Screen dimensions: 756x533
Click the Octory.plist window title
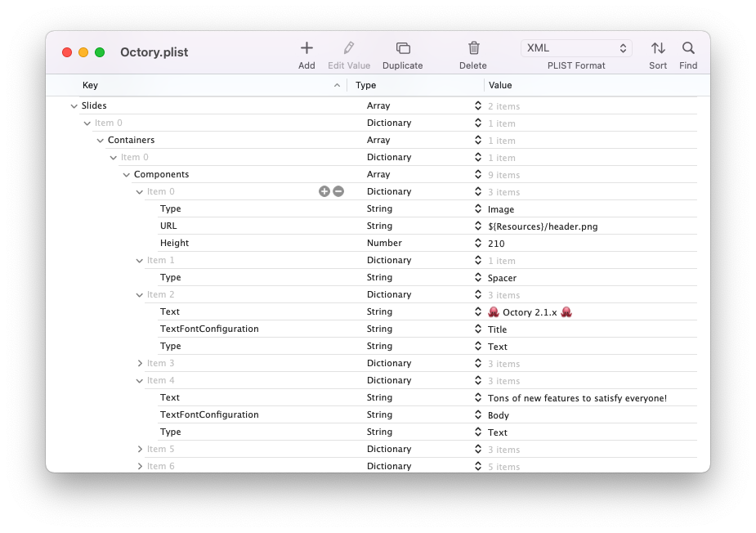tap(154, 52)
